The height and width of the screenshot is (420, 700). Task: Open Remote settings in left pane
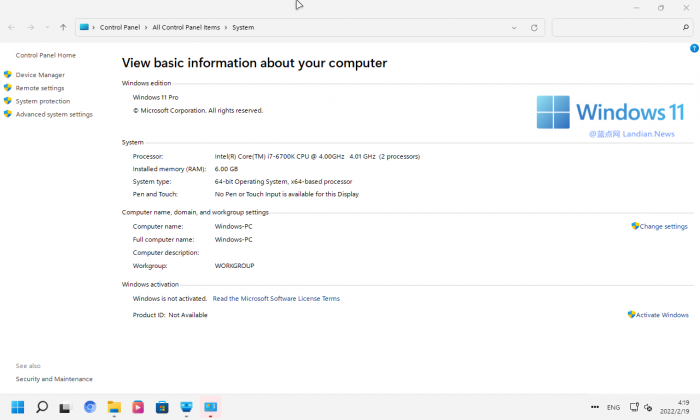coord(39,88)
